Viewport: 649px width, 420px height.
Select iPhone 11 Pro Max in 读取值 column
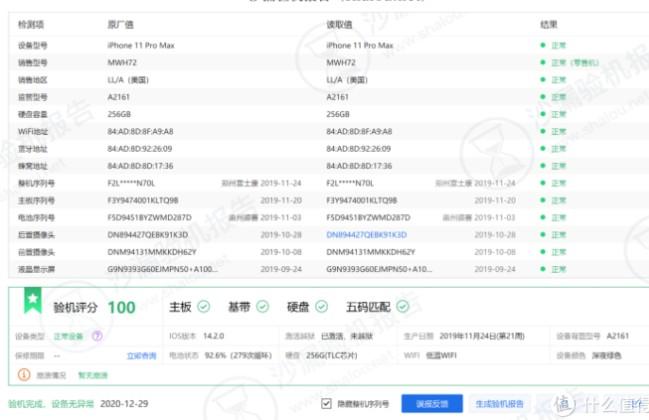click(x=360, y=45)
